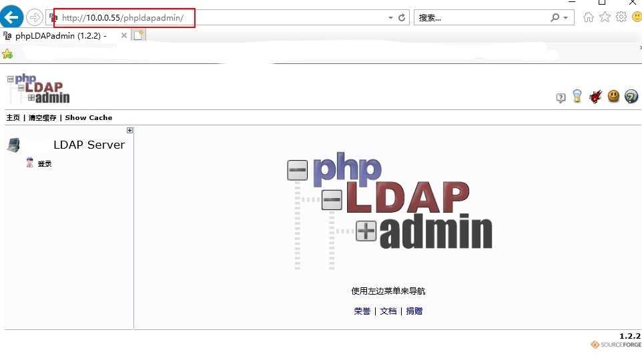Click the light bulb feature request icon
Image resolution: width=642 pixels, height=364 pixels.
coord(577,96)
